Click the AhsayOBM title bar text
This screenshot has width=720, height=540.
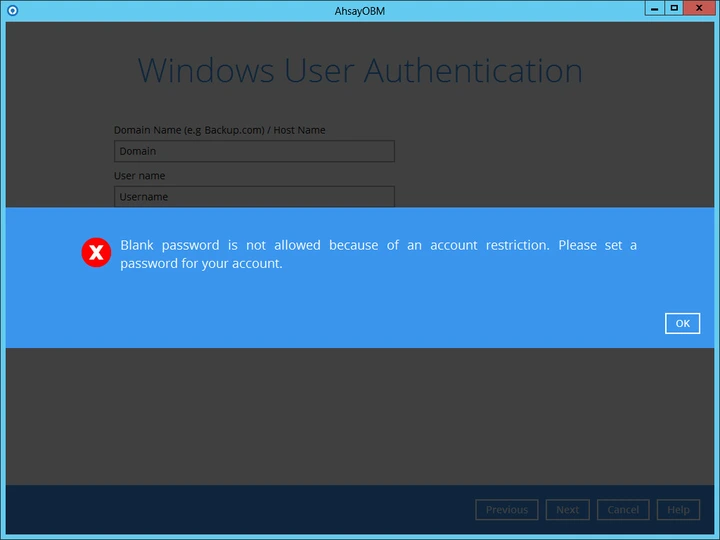pyautogui.click(x=360, y=8)
